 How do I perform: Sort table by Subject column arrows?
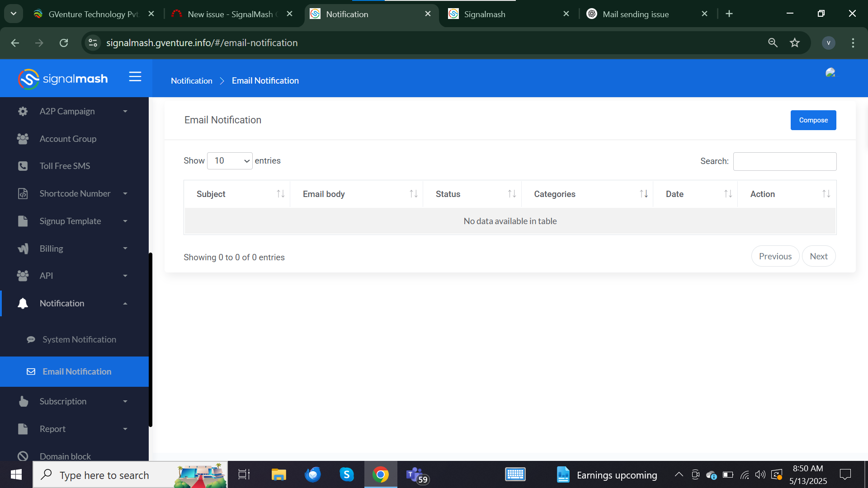pyautogui.click(x=280, y=194)
